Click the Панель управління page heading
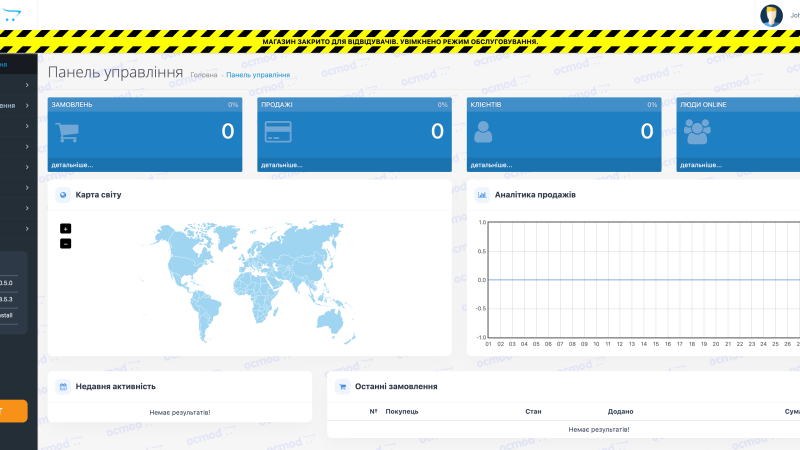Screen dimensions: 800x450 115,72
